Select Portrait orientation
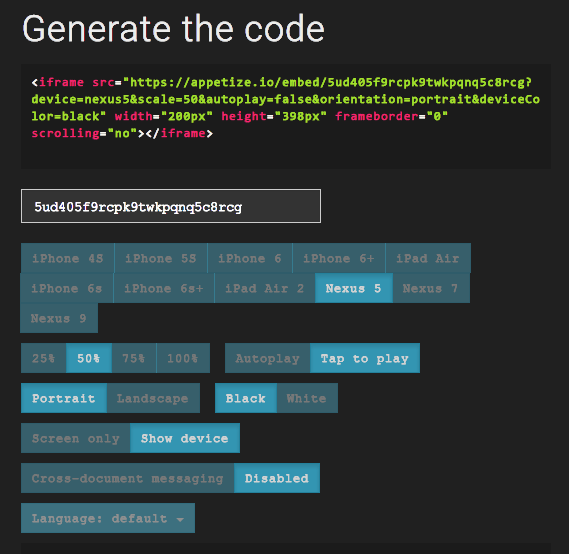Image resolution: width=569 pixels, height=554 pixels. point(64,398)
